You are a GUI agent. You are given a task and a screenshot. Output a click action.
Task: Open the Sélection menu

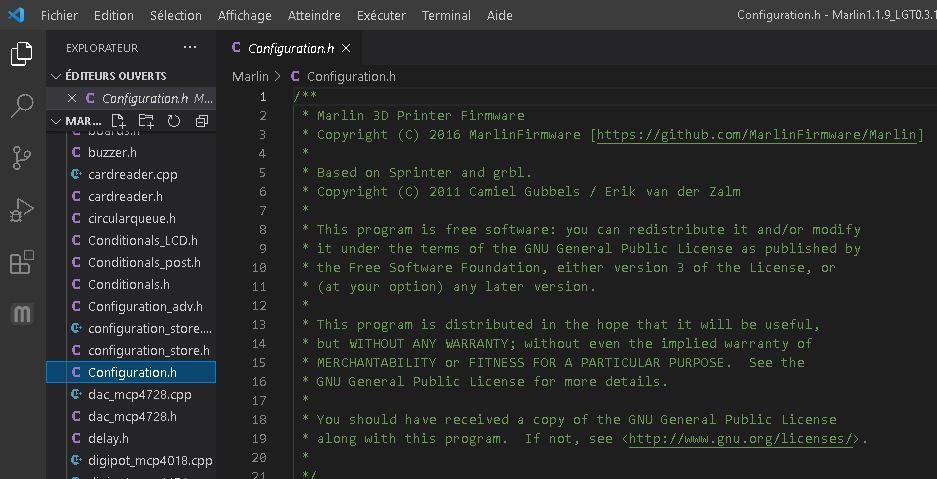coord(176,16)
